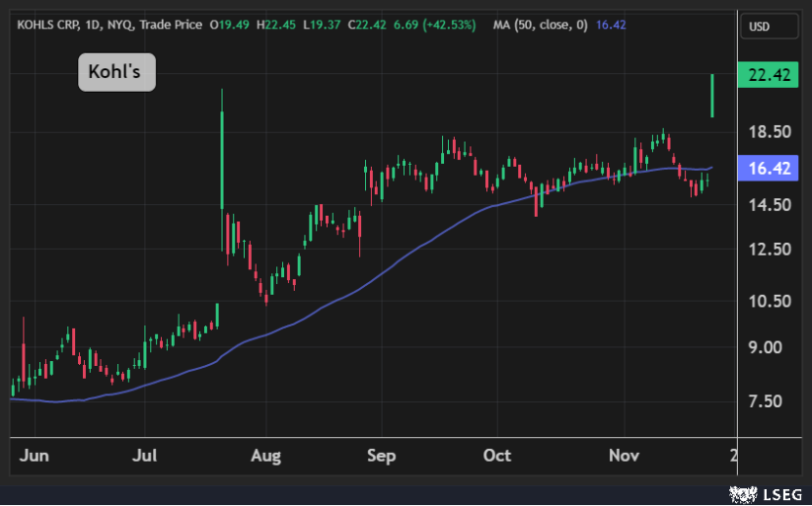The width and height of the screenshot is (812, 506).
Task: Click the 7.50 price axis label
Action: point(770,400)
